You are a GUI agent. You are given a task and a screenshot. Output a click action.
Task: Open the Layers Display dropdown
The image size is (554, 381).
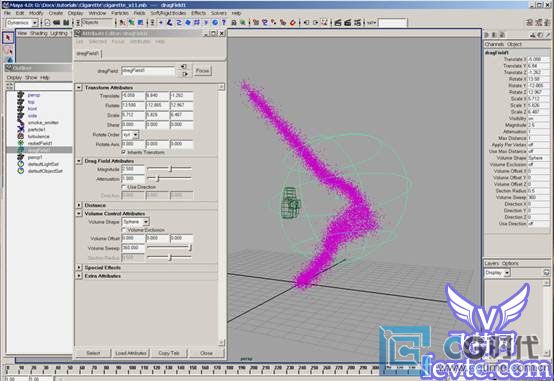click(507, 272)
